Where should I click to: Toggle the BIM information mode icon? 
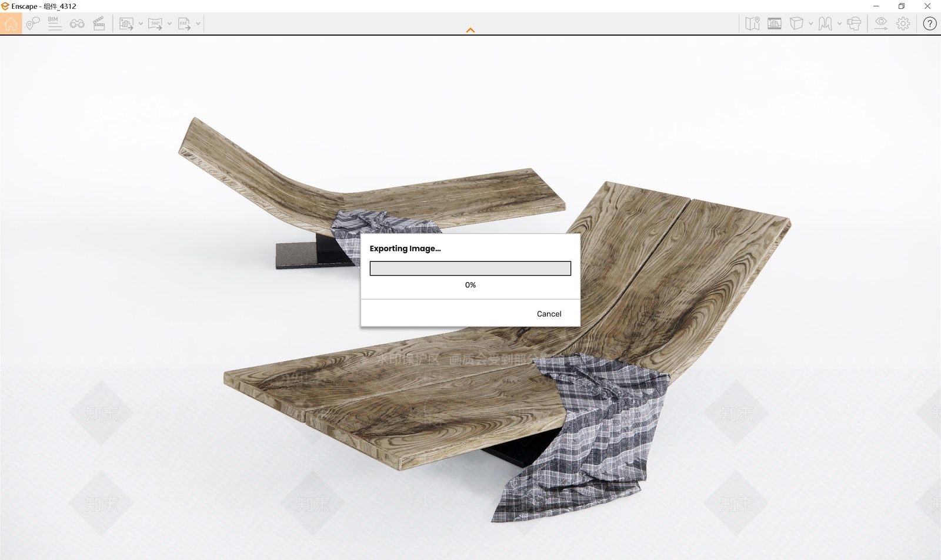point(55,24)
